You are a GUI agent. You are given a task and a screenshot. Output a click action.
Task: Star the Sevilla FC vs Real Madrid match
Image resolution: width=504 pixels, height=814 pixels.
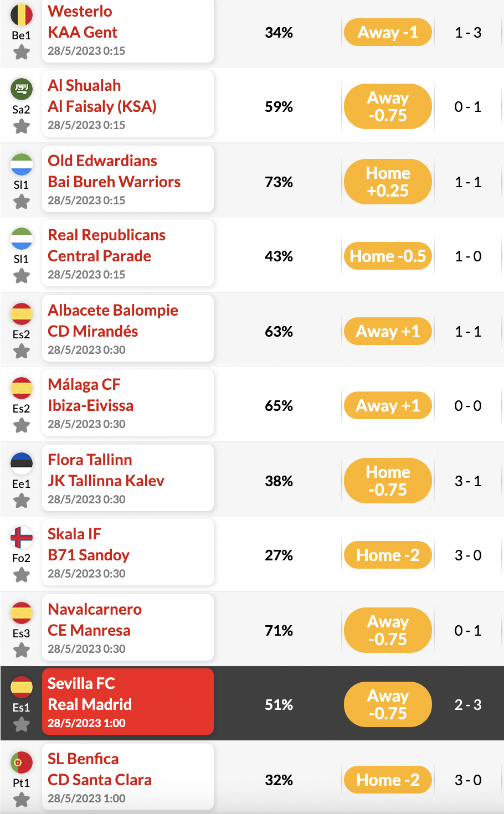[x=22, y=724]
